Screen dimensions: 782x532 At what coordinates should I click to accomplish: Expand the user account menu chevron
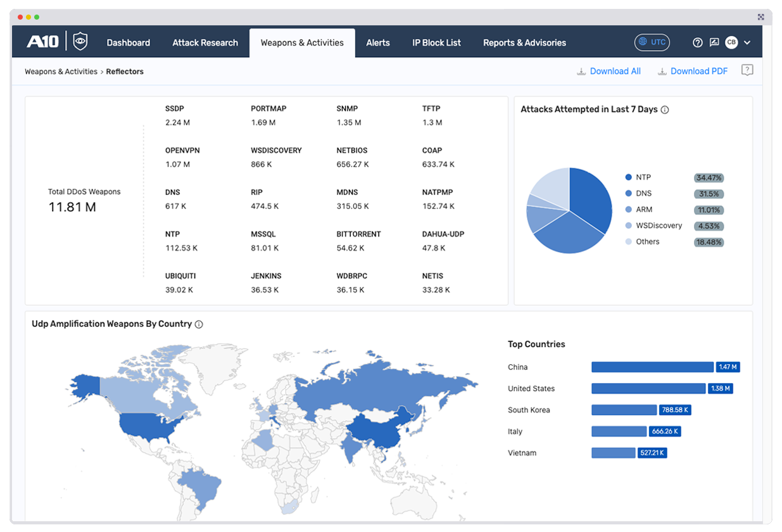tap(747, 42)
